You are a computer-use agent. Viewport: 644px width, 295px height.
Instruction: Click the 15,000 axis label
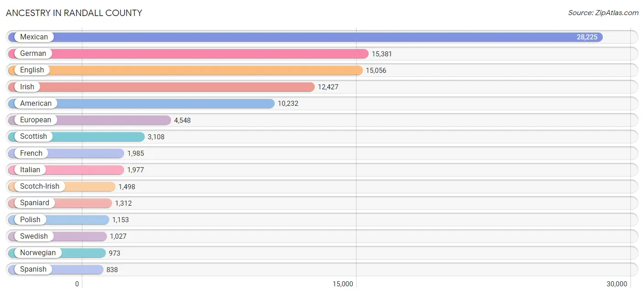click(343, 284)
